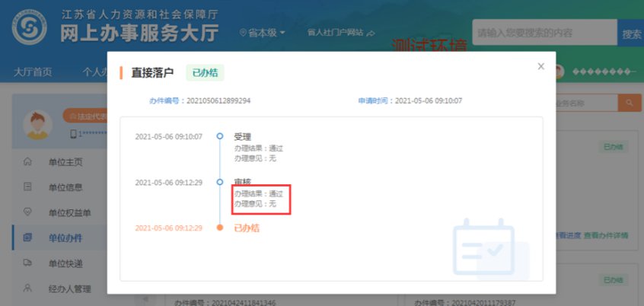Click 办件编号 2021050612899294 text
The width and height of the screenshot is (644, 306).
[x=199, y=100]
